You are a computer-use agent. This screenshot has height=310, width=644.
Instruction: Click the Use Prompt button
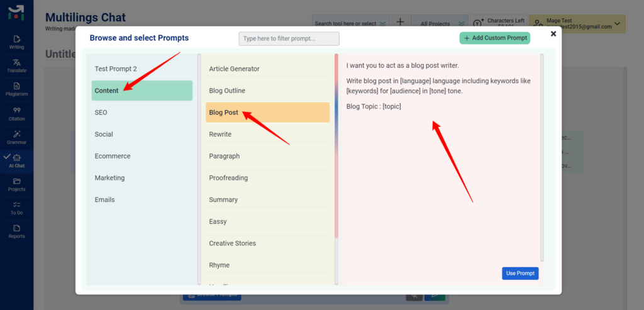[x=520, y=274]
